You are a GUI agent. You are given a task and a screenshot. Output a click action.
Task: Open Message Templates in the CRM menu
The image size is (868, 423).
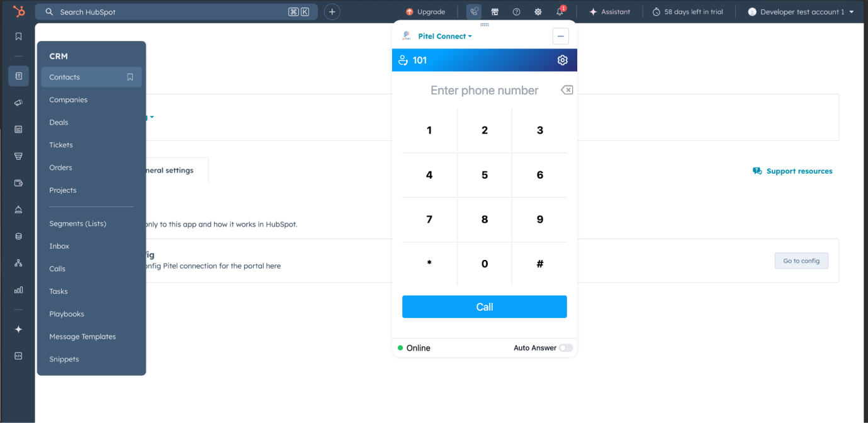tap(82, 337)
